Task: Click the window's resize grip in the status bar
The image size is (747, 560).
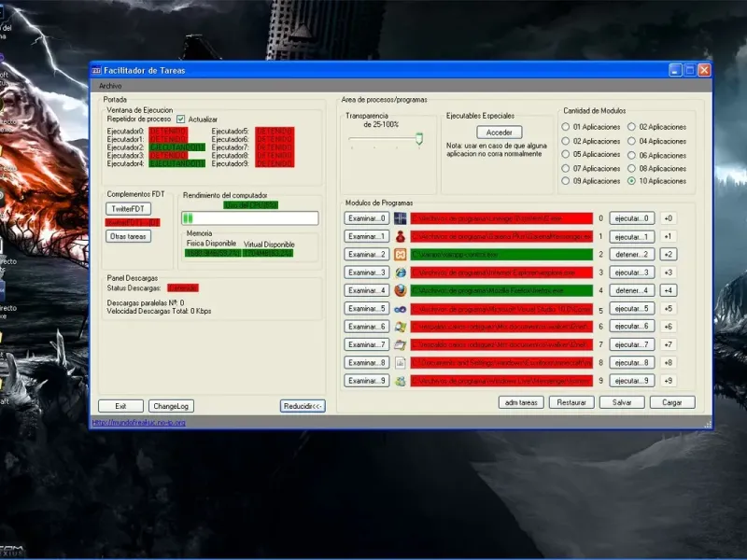Action: [x=708, y=424]
